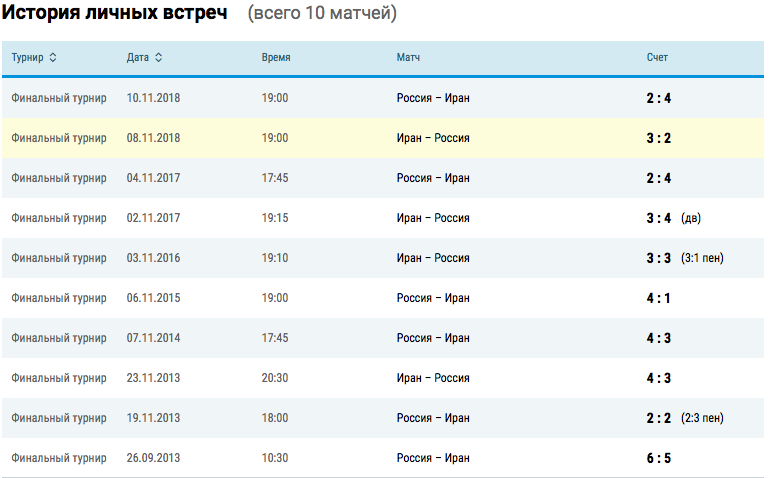Click the date 03.11.2016
Screen dimensions: 770x478
click(153, 258)
